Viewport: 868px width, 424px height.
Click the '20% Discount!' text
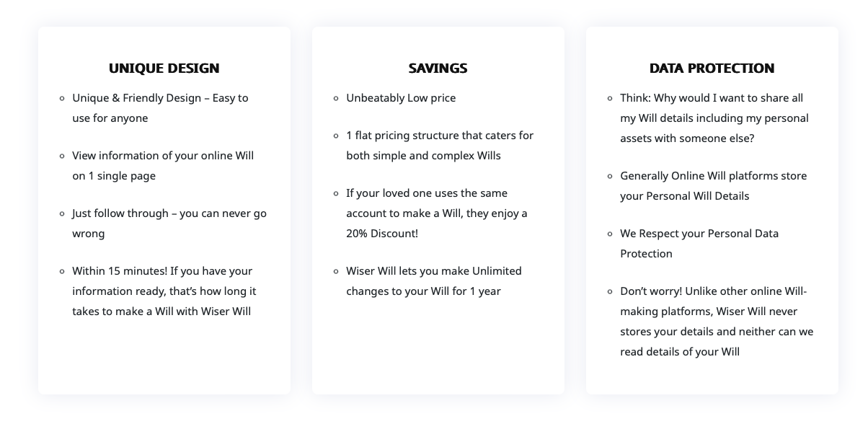click(x=382, y=234)
